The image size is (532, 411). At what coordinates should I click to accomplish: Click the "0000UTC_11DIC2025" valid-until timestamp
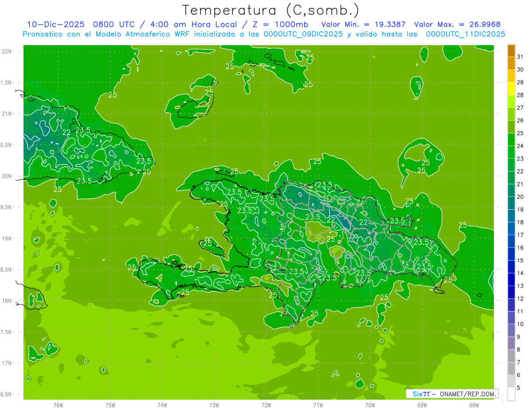coord(465,34)
